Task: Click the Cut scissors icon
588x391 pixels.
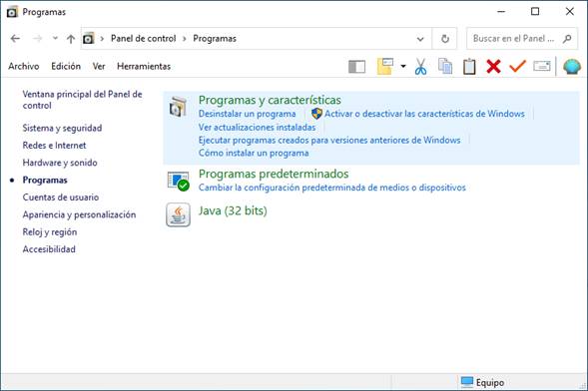Action: pyautogui.click(x=420, y=66)
